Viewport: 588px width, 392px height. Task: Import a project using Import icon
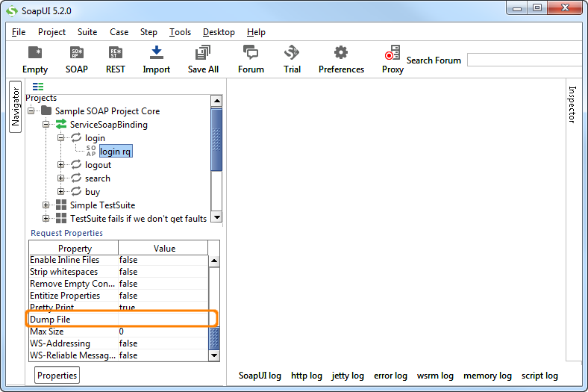pyautogui.click(x=157, y=52)
